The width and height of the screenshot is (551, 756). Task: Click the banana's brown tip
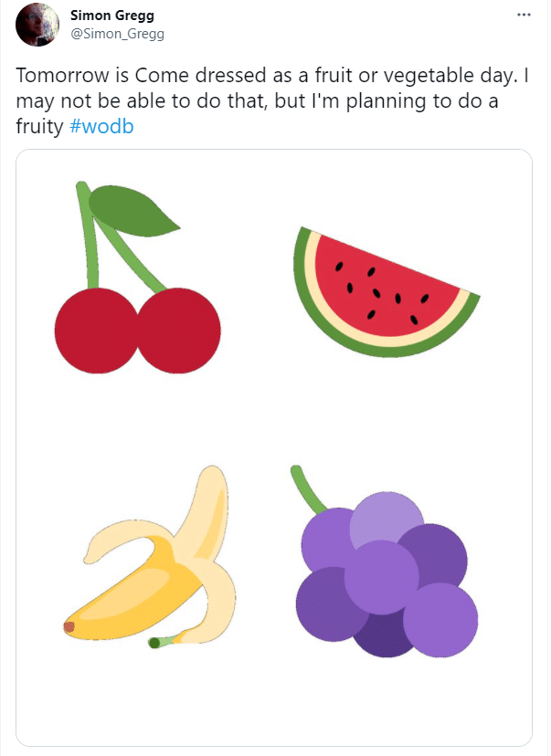tap(69, 626)
